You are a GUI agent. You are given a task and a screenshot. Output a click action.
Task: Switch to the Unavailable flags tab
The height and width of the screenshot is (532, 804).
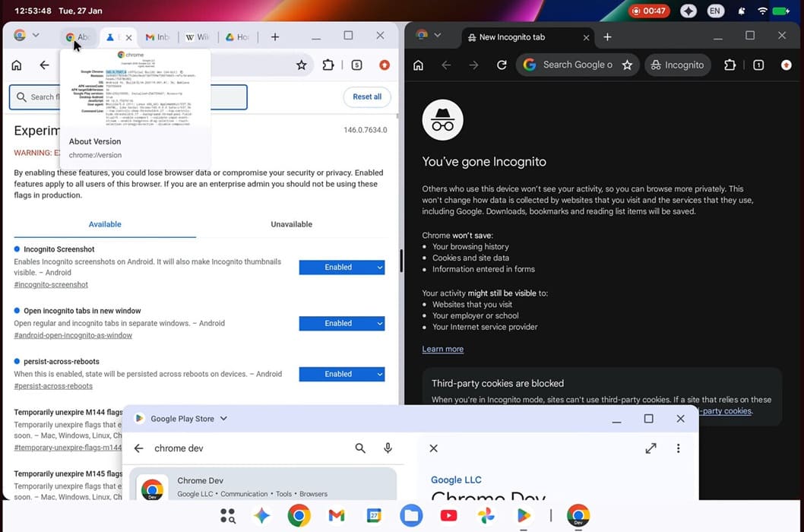pos(290,224)
